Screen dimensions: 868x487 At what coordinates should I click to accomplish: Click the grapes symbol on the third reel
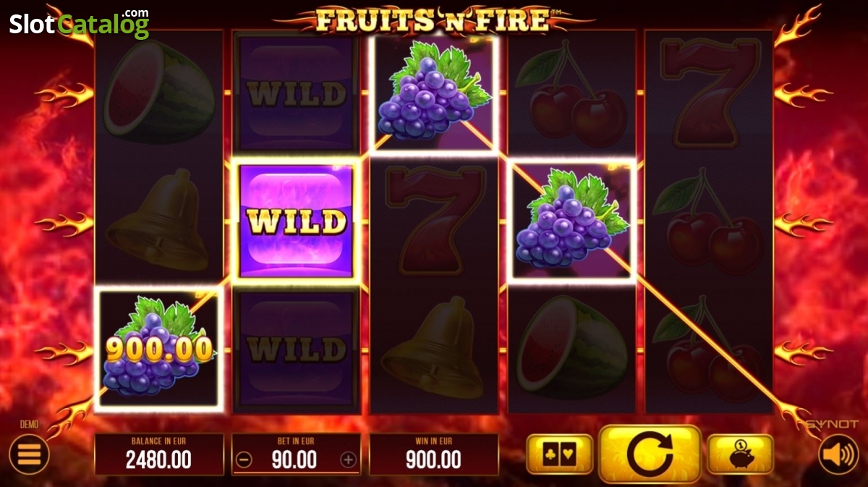coord(433,93)
